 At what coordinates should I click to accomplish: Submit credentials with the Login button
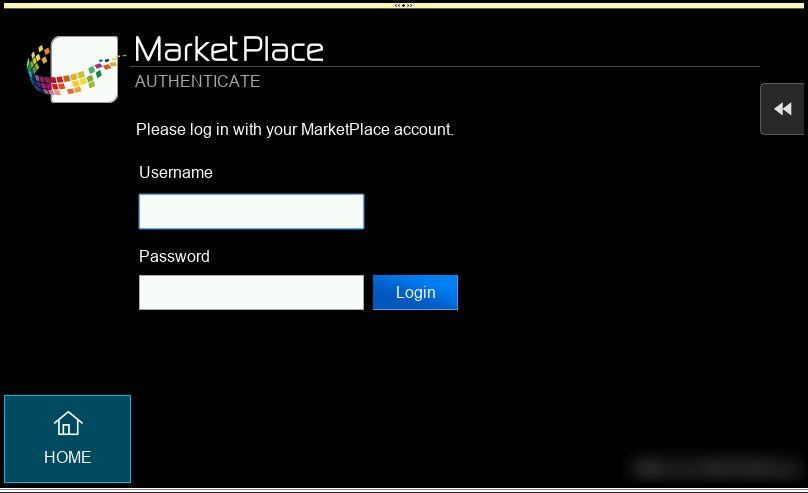[x=415, y=292]
